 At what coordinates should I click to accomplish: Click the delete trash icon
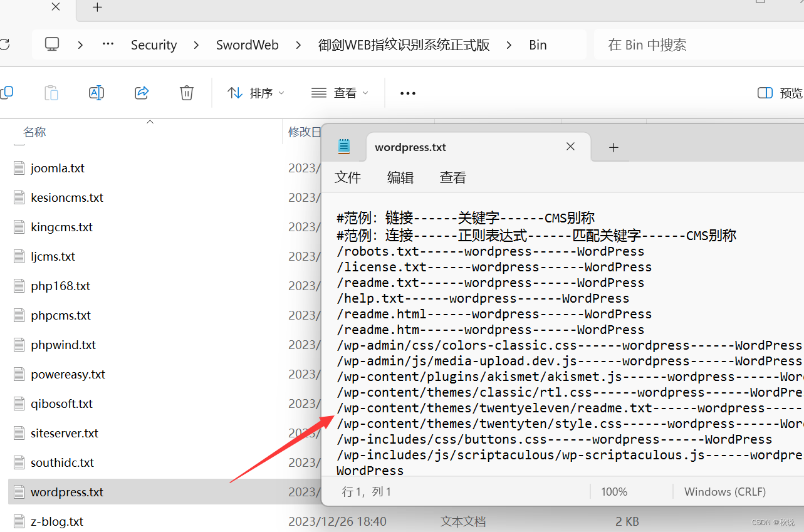(x=187, y=93)
